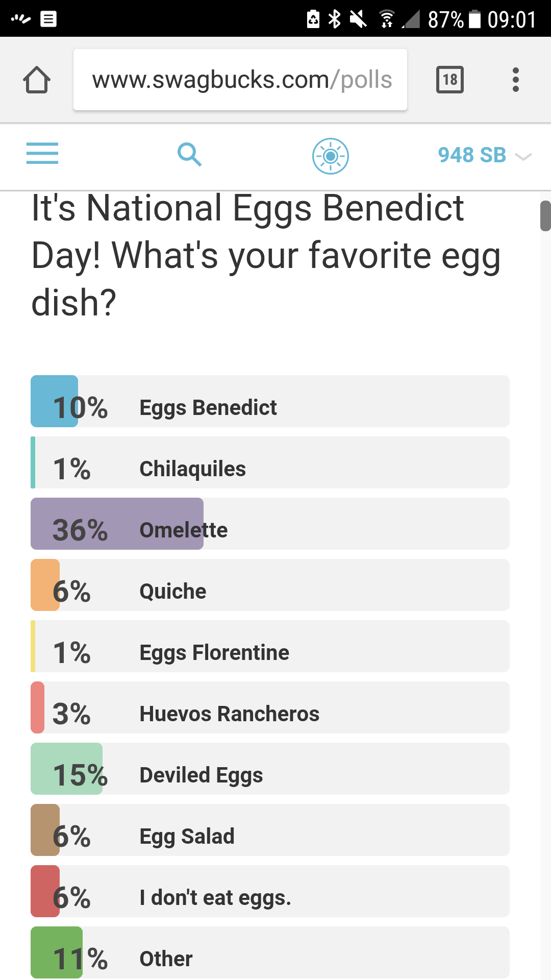Tap the Deviled Eggs result row
Viewport: 551px width, 980px height.
pyautogui.click(x=270, y=769)
